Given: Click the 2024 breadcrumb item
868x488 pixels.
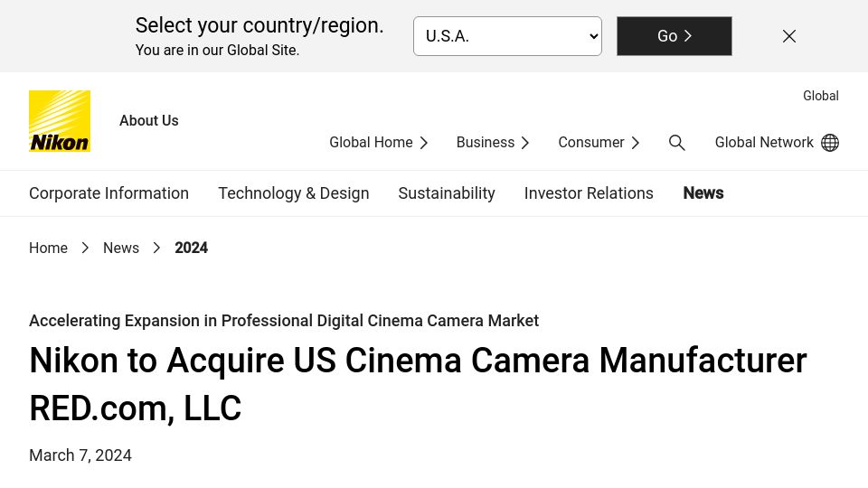Looking at the screenshot, I should coord(191,248).
